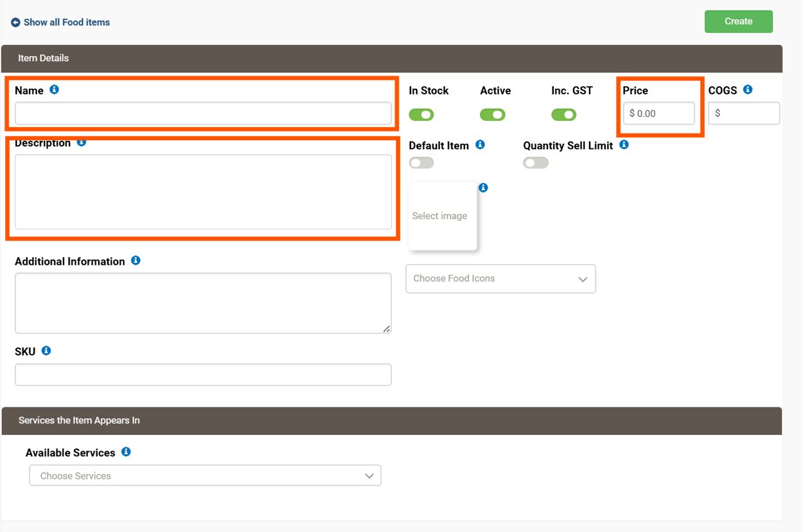Click the info icon next to Name
Viewport: 803px width, 532px height.
click(x=55, y=90)
